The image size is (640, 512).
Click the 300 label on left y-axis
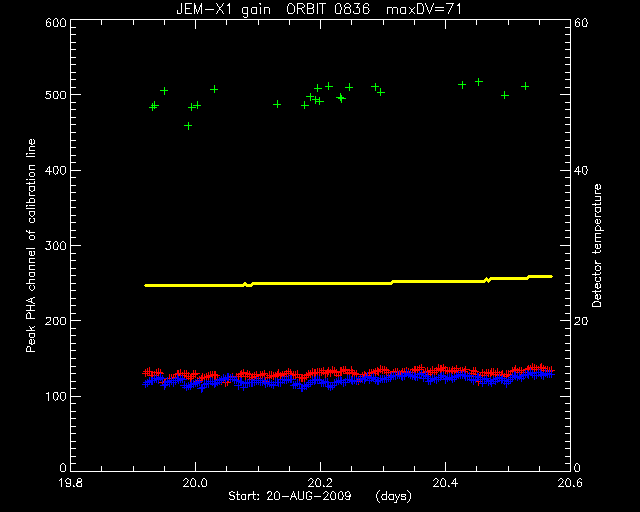(x=56, y=245)
